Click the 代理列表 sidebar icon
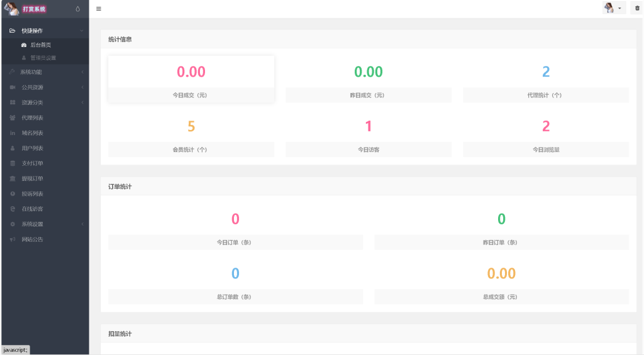Image resolution: width=644 pixels, height=355 pixels. coord(13,117)
